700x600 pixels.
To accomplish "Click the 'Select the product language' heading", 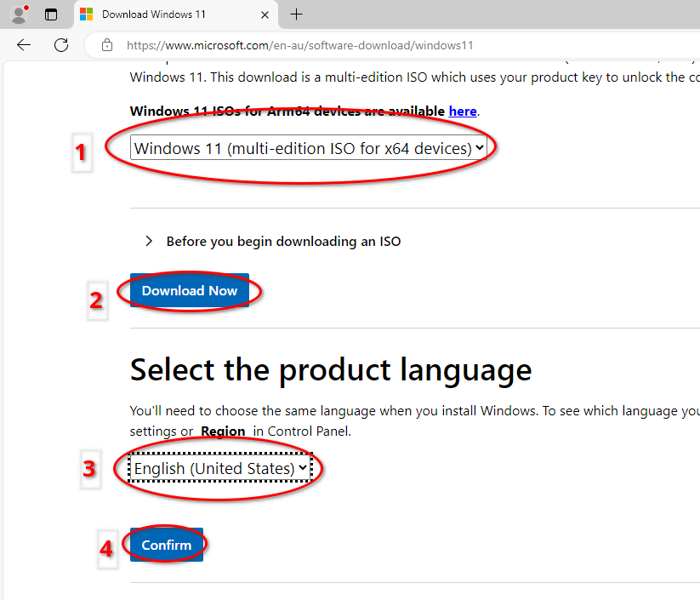I will point(331,370).
